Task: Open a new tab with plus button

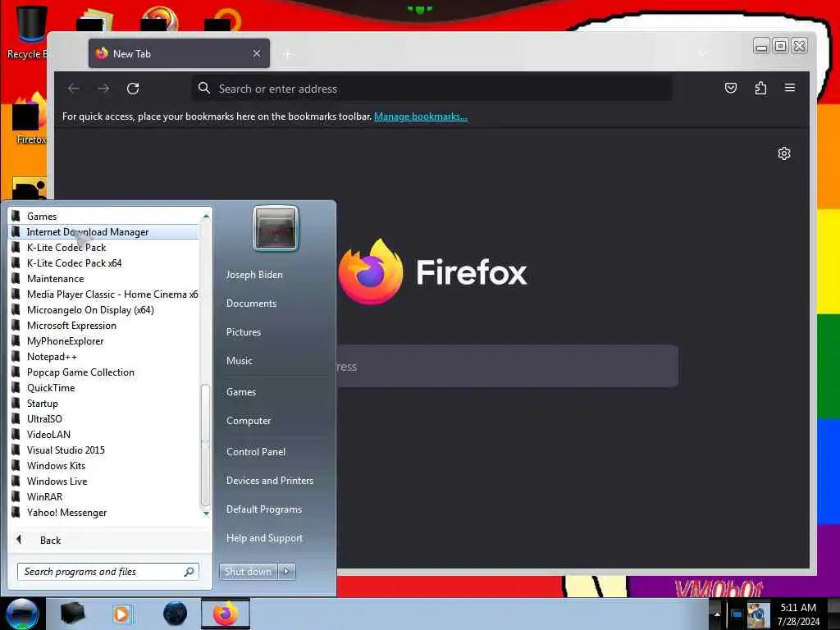Action: pyautogui.click(x=288, y=54)
